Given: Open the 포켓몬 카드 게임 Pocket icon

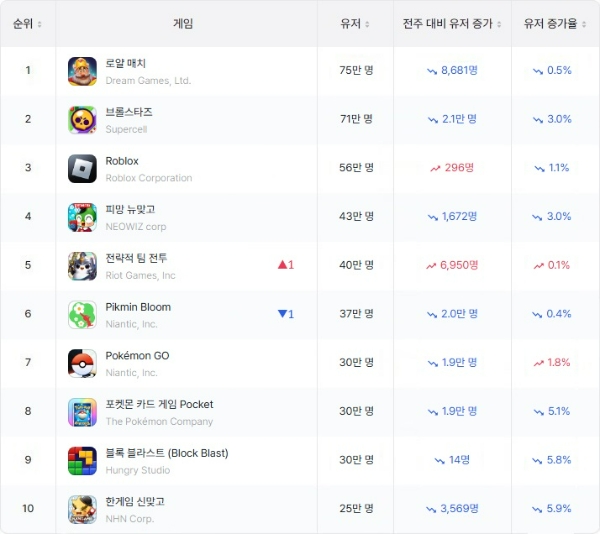Looking at the screenshot, I should click(82, 412).
